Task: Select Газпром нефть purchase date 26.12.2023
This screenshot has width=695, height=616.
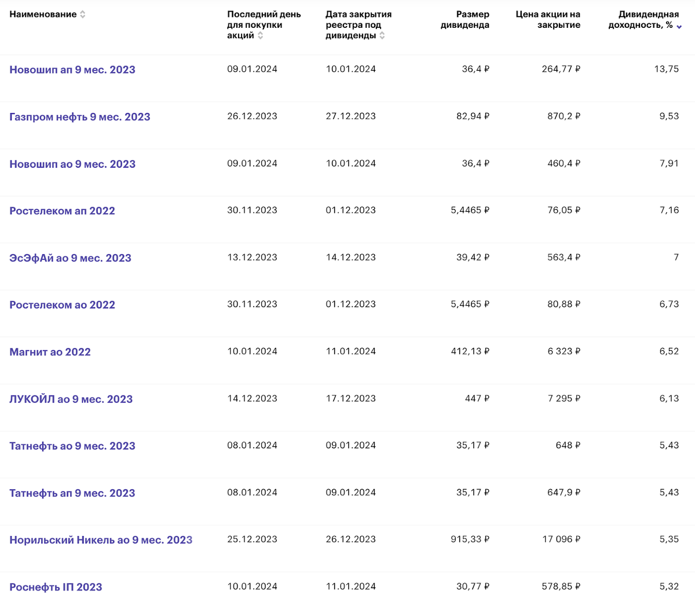Action: click(x=252, y=116)
